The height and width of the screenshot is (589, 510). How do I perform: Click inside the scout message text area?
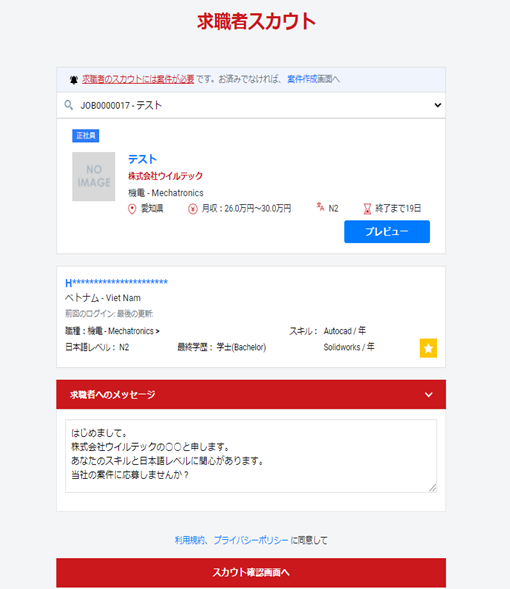[251, 456]
